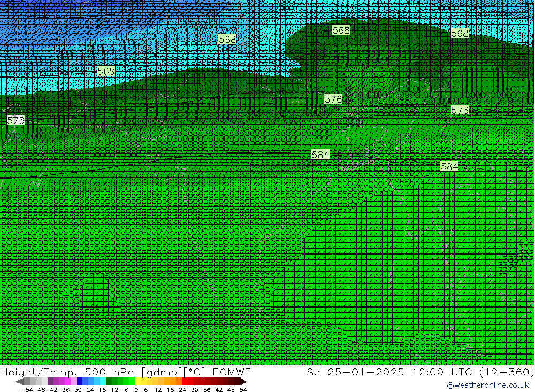Click the rightmost 584 contour label

point(449,166)
